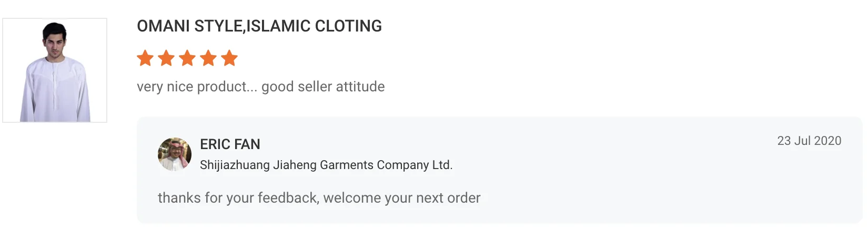Click "good seller attitude" in the review
Screen dimensions: 868x231
click(x=323, y=87)
